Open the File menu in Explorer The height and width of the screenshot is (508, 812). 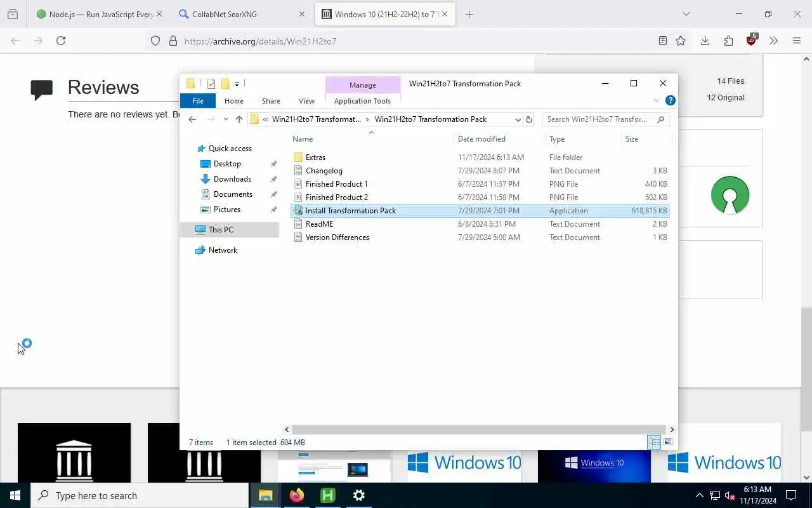[x=198, y=101]
